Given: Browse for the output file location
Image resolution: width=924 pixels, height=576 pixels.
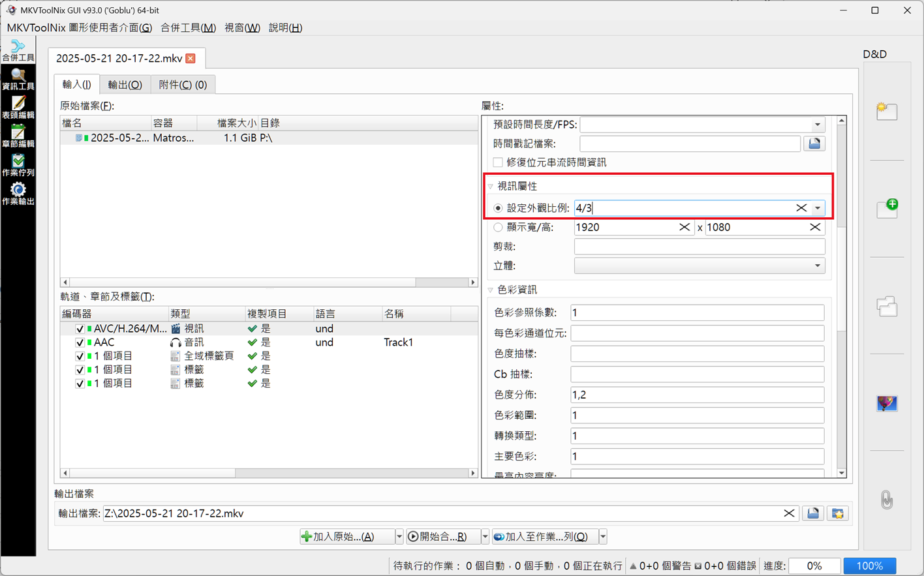Looking at the screenshot, I should (813, 513).
